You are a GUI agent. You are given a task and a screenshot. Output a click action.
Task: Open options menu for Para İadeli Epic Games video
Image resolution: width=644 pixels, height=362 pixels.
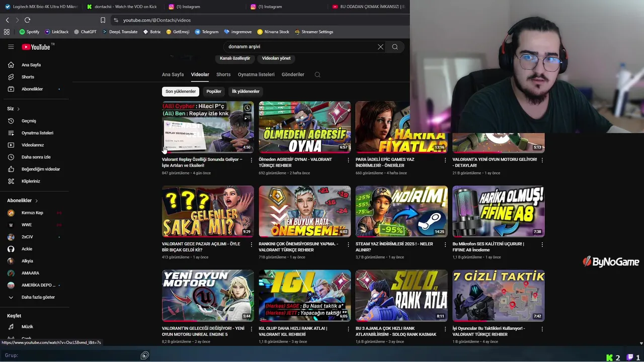click(x=445, y=160)
